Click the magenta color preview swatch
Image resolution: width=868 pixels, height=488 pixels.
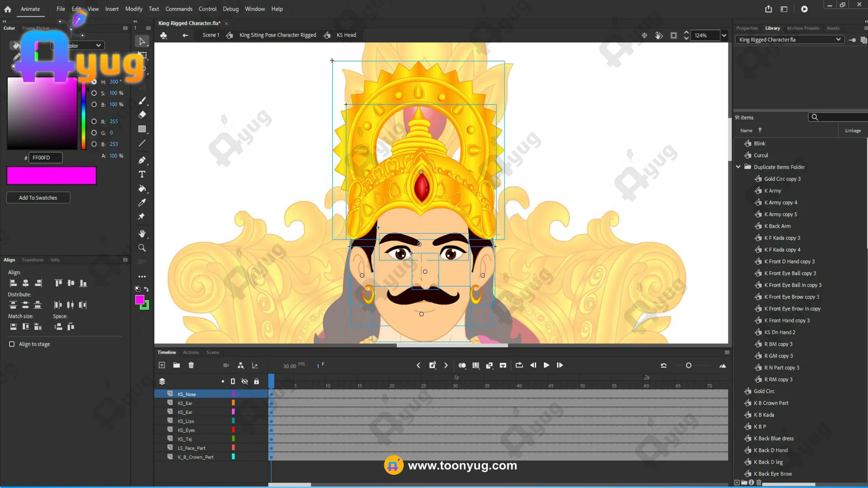pyautogui.click(x=52, y=176)
